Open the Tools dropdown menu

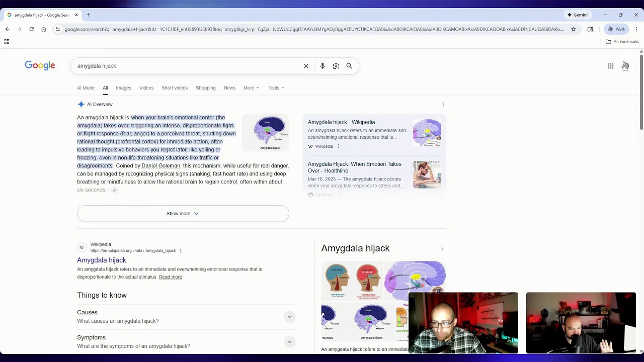pyautogui.click(x=276, y=88)
